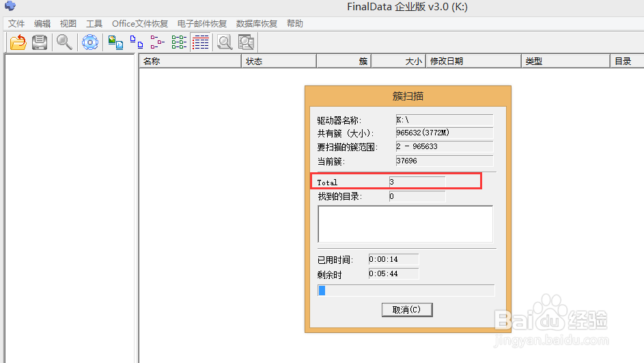
Task: Open the 数据库恢复 menu
Action: pos(257,24)
